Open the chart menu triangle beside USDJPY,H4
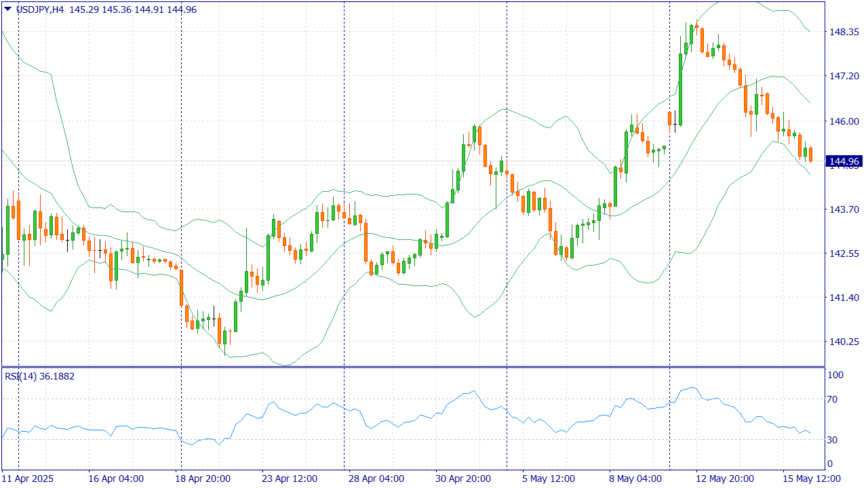868x488 pixels. (x=7, y=9)
